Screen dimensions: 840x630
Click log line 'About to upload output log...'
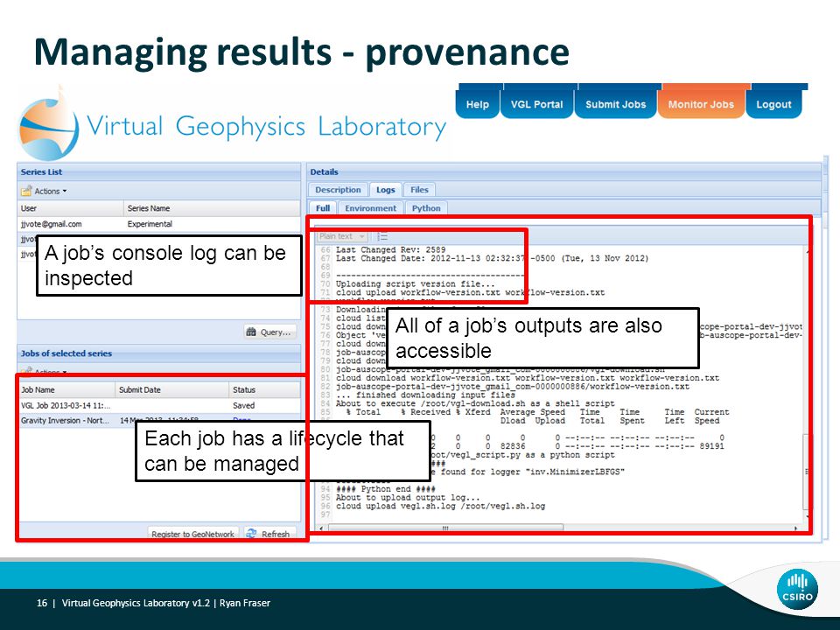point(408,498)
